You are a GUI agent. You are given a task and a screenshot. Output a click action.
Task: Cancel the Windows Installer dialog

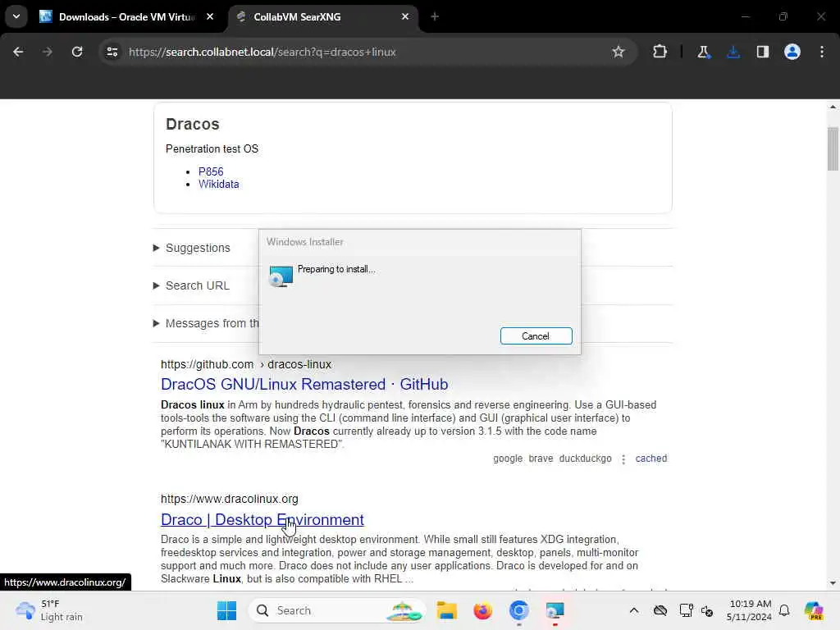(x=536, y=336)
